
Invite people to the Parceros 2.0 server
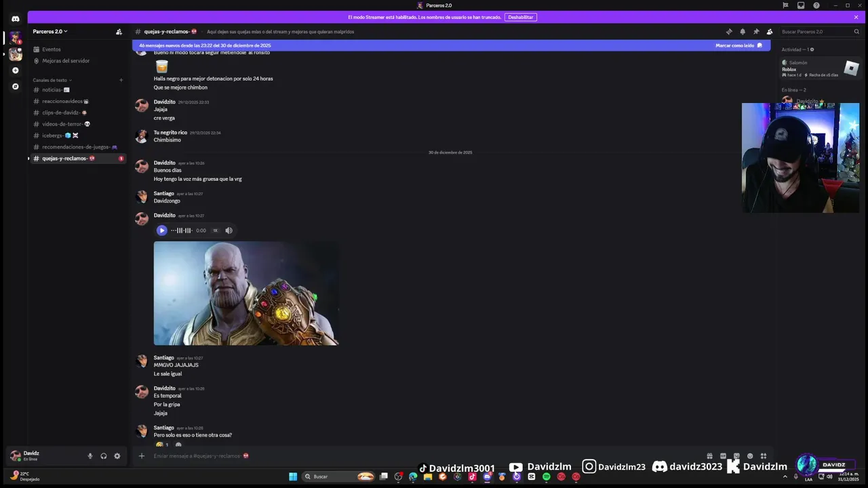119,32
